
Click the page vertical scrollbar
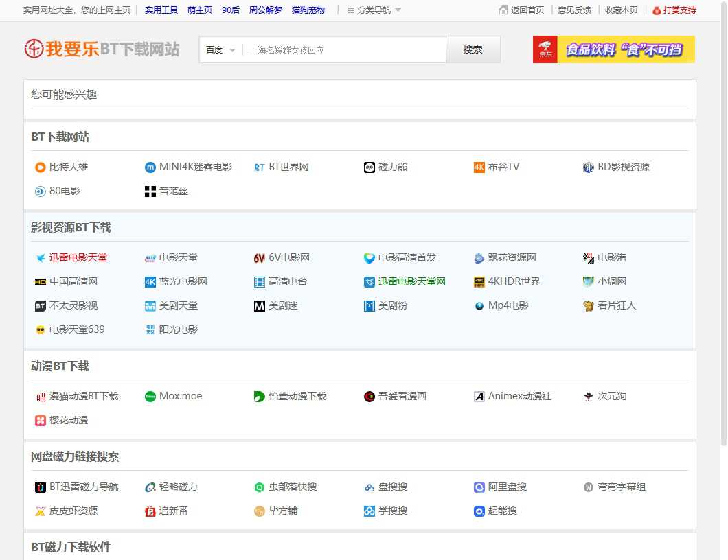tap(723, 223)
